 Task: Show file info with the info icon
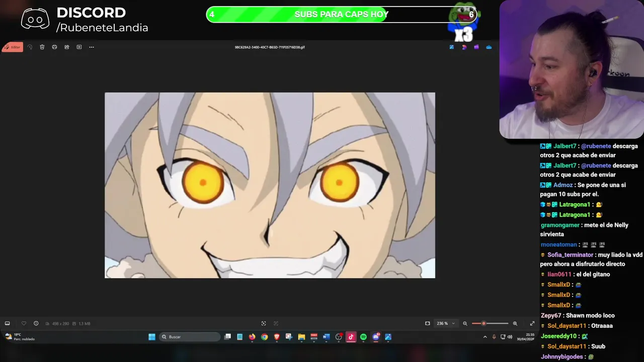point(36,323)
